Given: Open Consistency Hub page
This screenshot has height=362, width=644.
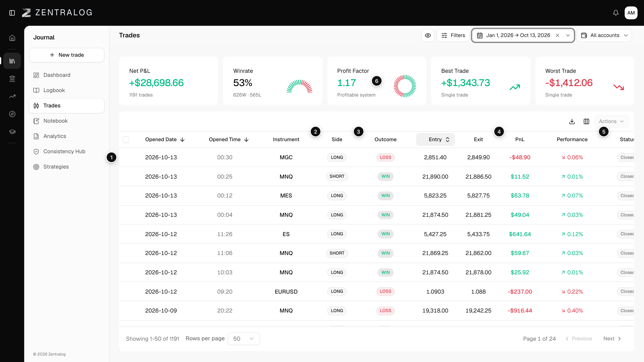Looking at the screenshot, I should click(66, 151).
